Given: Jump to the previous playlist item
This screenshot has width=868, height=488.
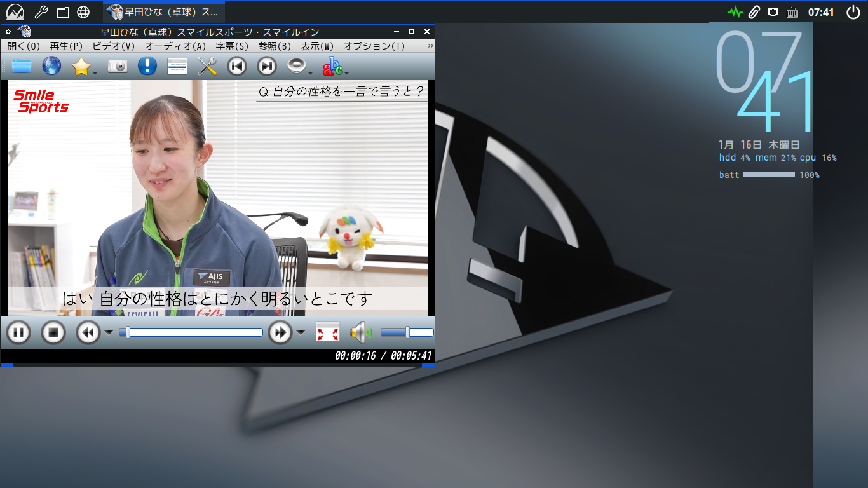Looking at the screenshot, I should pyautogui.click(x=237, y=66).
